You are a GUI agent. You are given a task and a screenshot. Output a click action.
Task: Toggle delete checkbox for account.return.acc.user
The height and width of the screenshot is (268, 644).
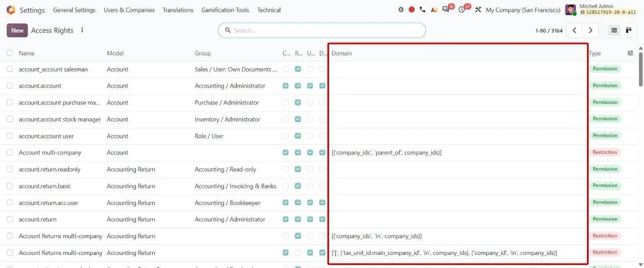322,203
